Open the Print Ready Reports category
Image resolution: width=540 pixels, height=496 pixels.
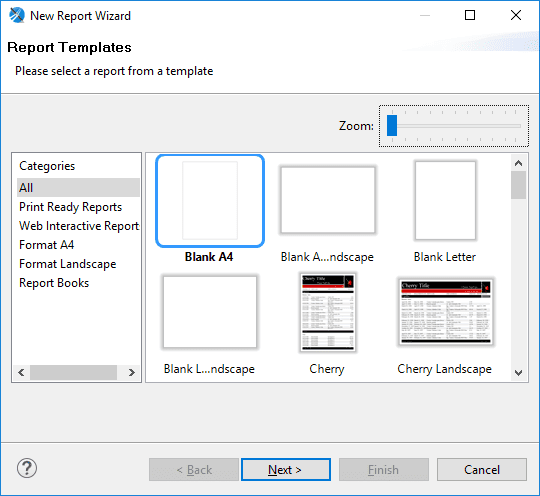71,207
